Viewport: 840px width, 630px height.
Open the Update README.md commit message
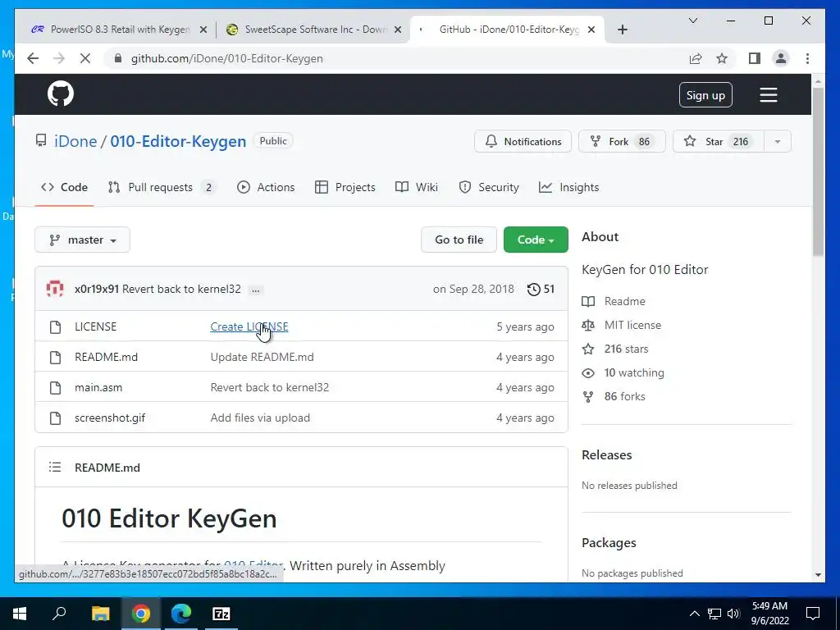click(x=262, y=357)
